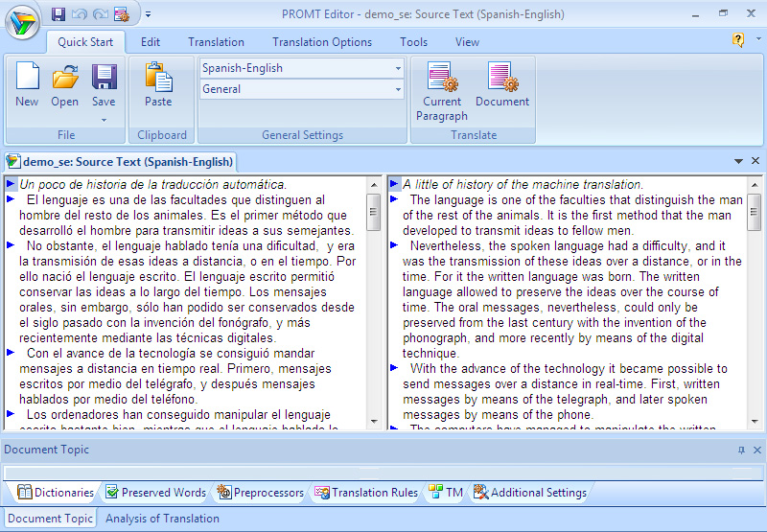Image resolution: width=767 pixels, height=532 pixels.
Task: Click the paragraph marker before 'Un poco de historia'
Action: pyautogui.click(x=11, y=184)
